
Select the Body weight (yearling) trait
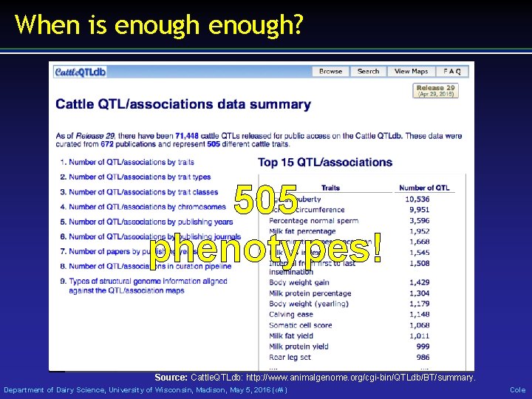[x=309, y=304]
